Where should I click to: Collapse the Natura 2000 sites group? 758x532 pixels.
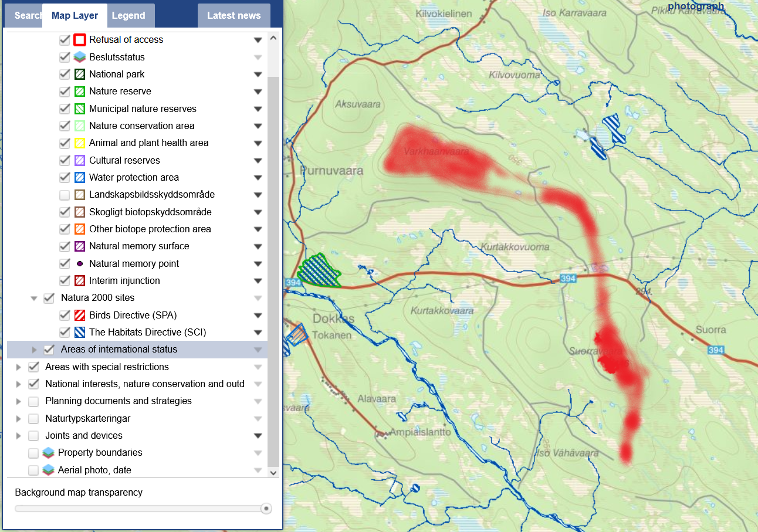point(34,298)
